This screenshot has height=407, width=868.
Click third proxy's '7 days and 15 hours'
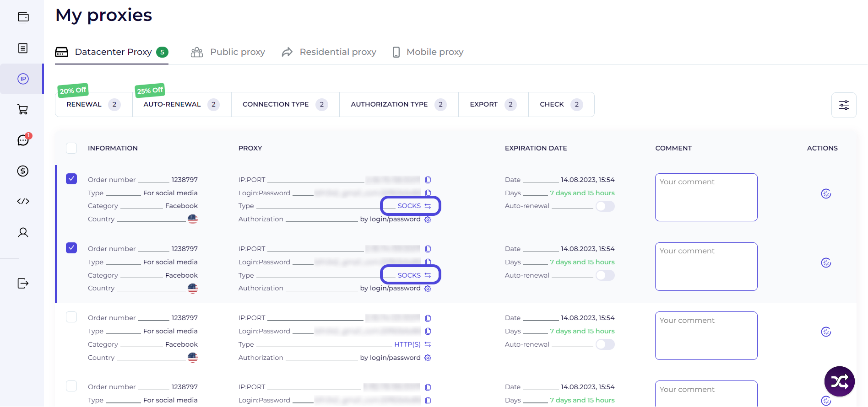tap(582, 331)
